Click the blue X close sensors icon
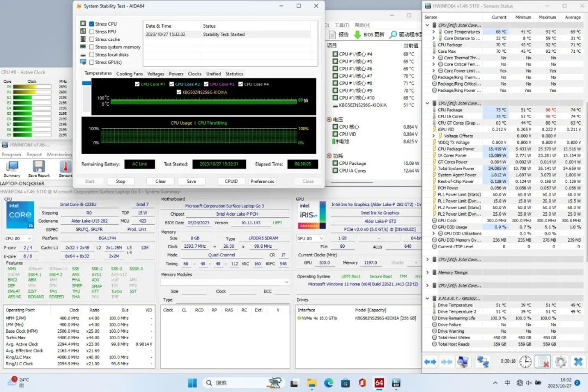Image resolution: width=588 pixels, height=392 pixels. pyautogui.click(x=578, y=362)
